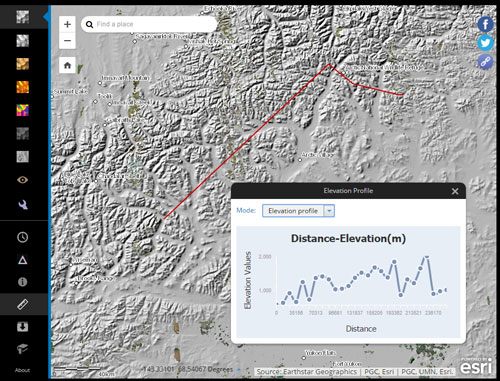
Task: Click the download export icon
Action: 23,327
